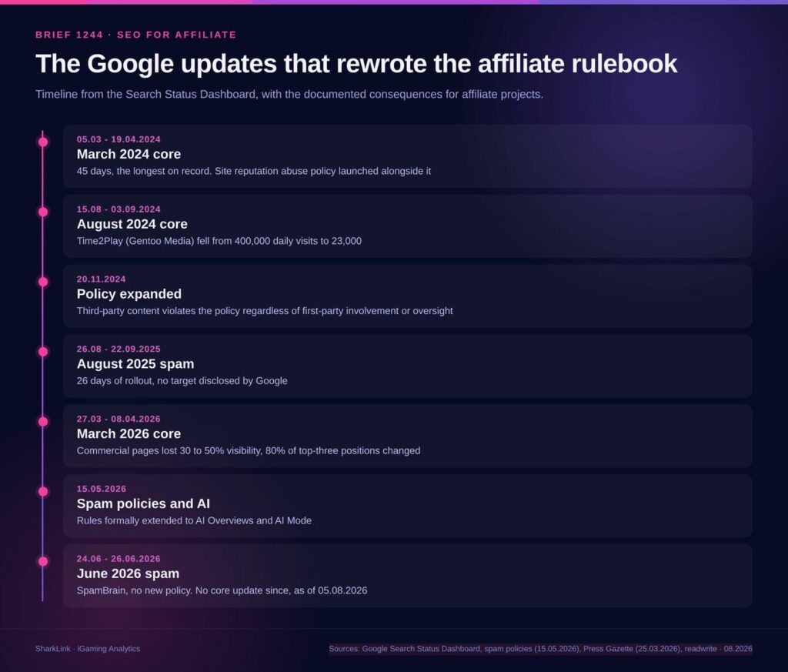Click the date '05.03 - 19.04.2024'
Image resolution: width=788 pixels, height=672 pixels.
click(119, 139)
